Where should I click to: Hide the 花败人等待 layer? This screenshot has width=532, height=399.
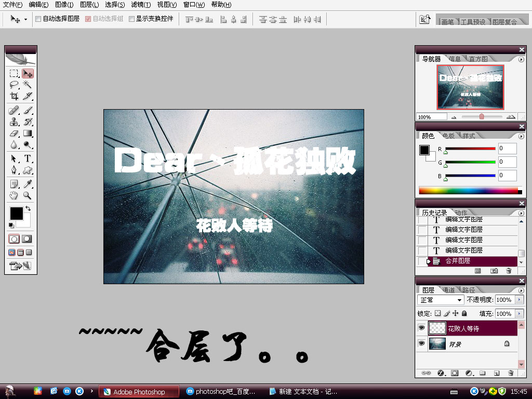point(421,328)
